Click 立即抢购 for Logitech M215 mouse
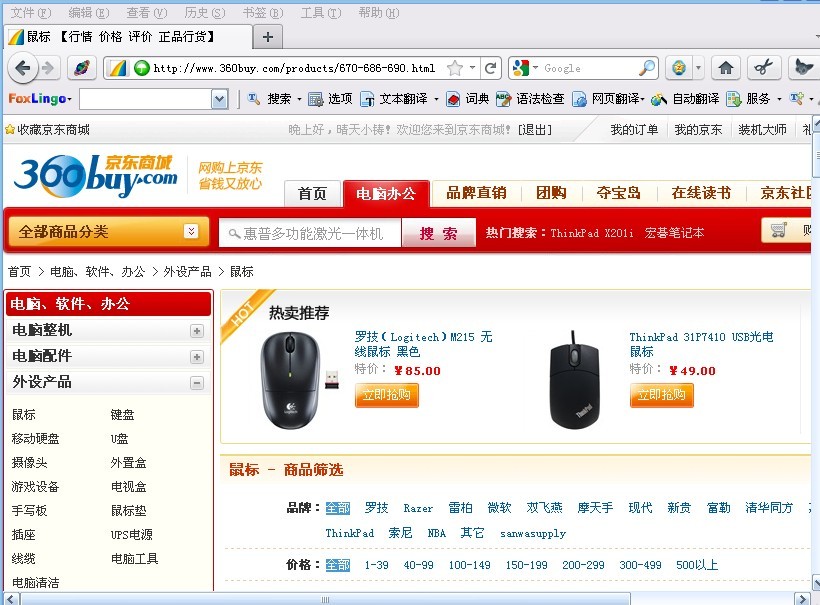Image resolution: width=820 pixels, height=605 pixels. coord(386,395)
